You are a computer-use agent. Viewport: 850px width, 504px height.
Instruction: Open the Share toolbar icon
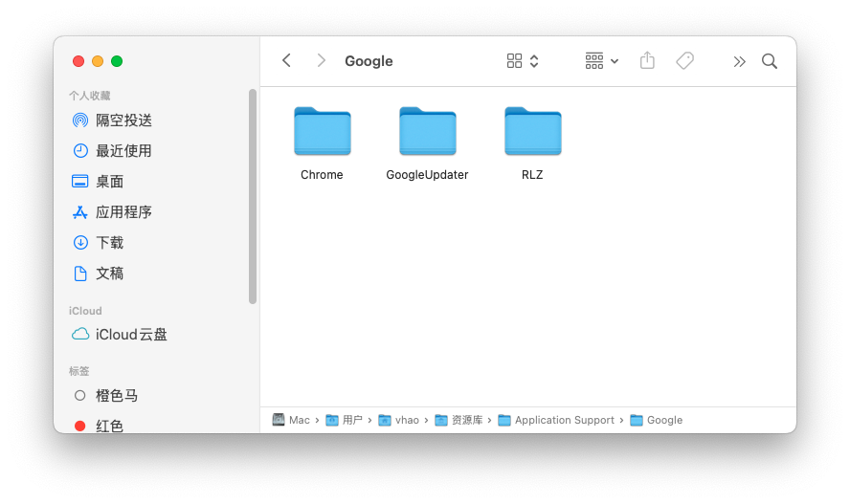(647, 61)
